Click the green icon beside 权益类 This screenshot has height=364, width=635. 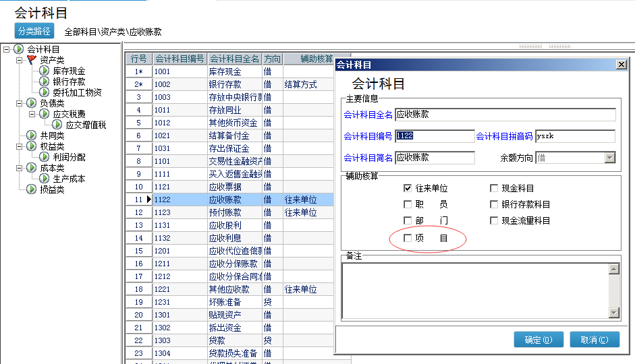tap(31, 146)
